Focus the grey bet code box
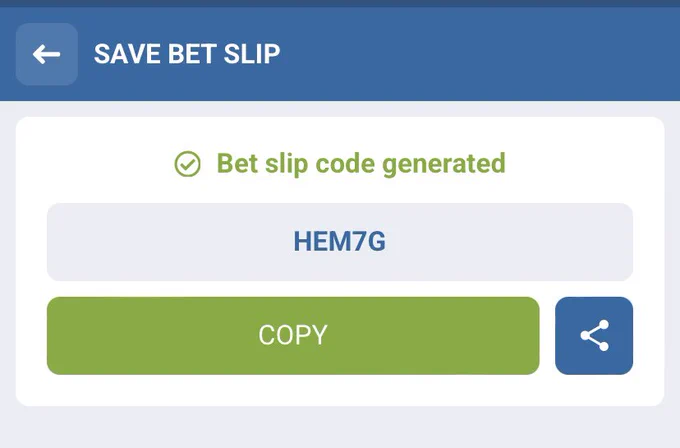 (x=340, y=242)
